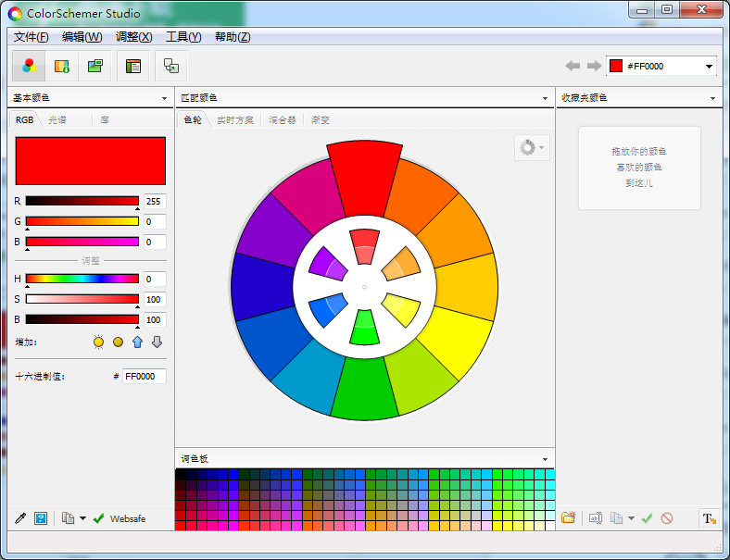This screenshot has width=730, height=560.
Task: Open the hex color #FF0000 dropdown
Action: click(x=709, y=66)
